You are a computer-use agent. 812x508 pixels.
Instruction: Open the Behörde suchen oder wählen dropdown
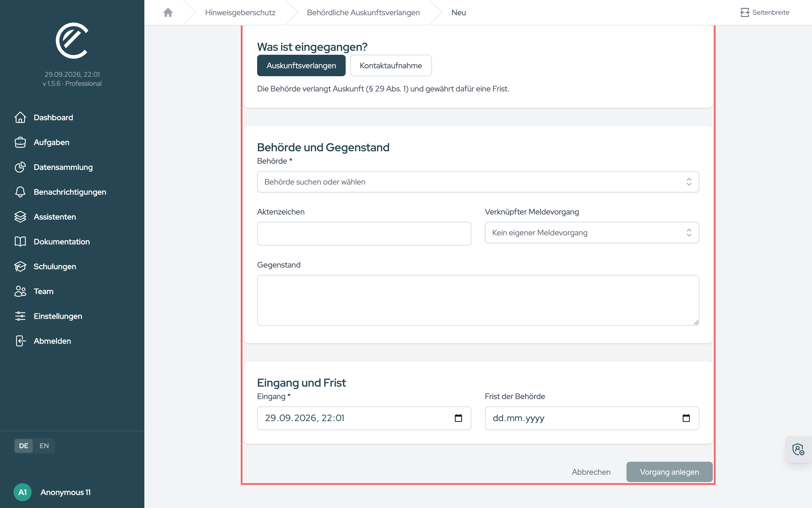pos(478,182)
